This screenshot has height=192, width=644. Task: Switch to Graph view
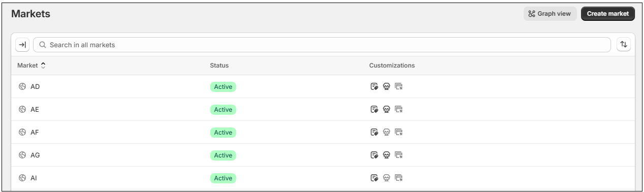550,14
